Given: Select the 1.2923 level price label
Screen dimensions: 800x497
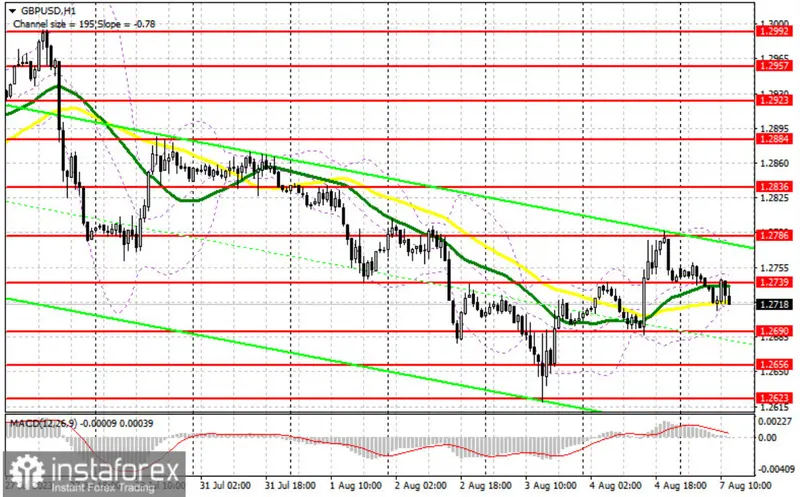Looking at the screenshot, I should tap(774, 101).
